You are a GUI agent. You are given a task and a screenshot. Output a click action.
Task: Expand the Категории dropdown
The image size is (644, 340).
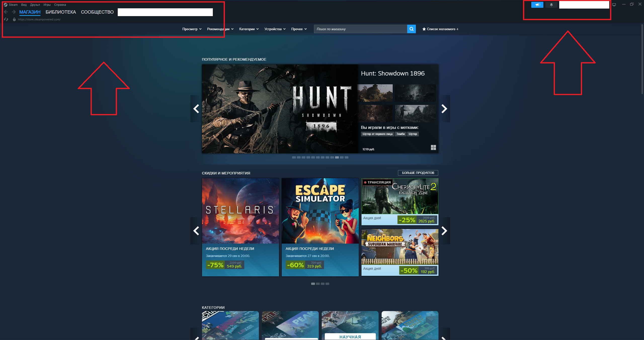click(249, 29)
